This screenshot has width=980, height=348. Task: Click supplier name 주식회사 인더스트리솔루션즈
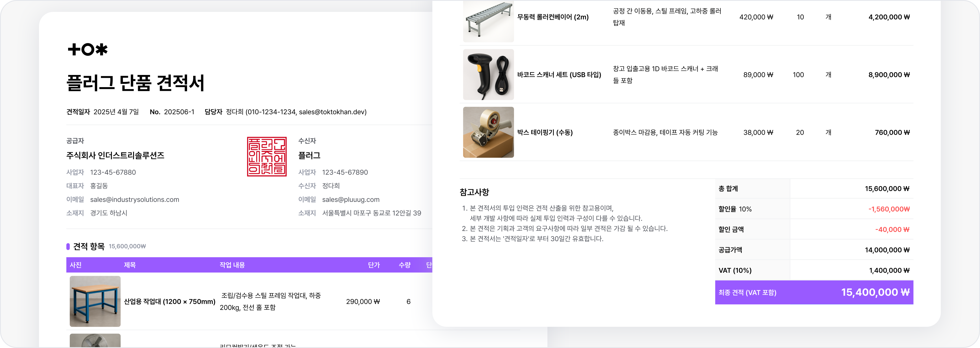115,155
